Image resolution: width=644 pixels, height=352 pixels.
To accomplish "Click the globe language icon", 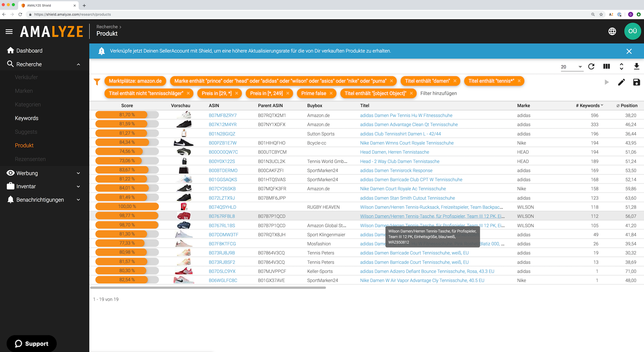I will point(612,31).
